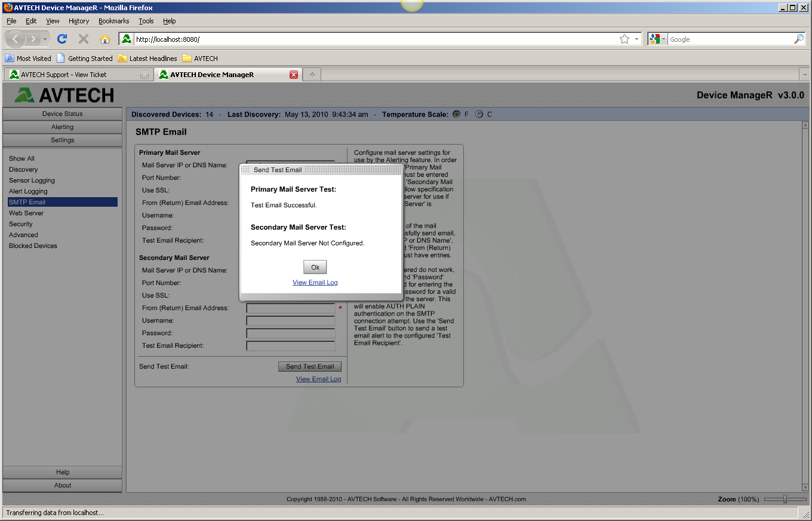The image size is (812, 521).
Task: Open the AVTECH bookmarks folder
Action: coord(200,59)
